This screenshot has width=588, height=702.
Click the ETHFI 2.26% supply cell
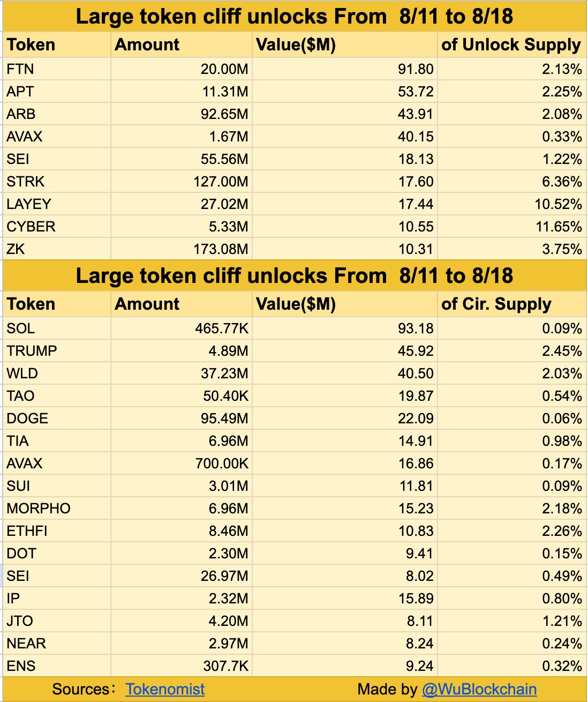[x=511, y=531]
